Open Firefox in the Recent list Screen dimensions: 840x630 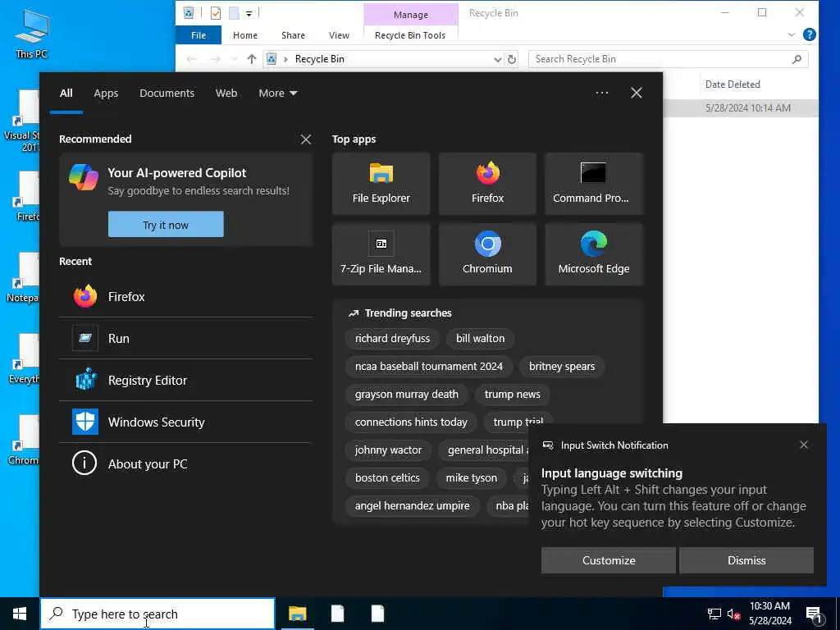click(186, 297)
